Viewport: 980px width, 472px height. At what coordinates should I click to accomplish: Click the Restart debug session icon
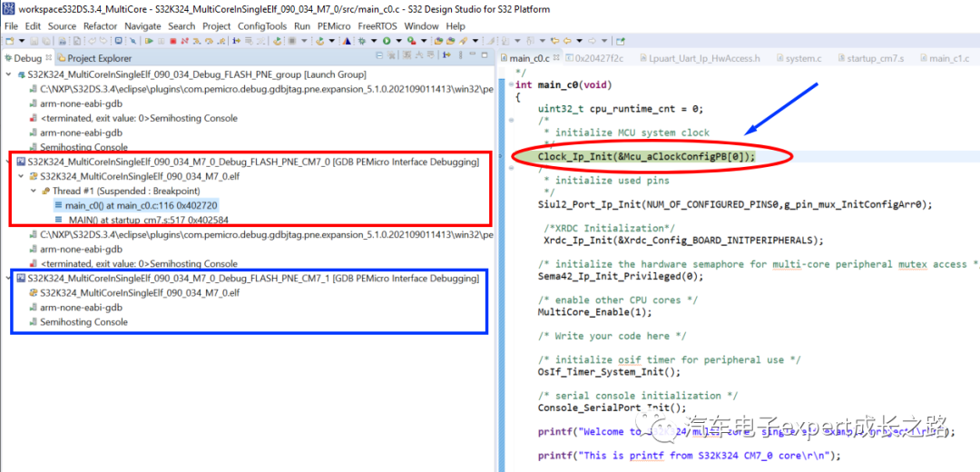point(278,41)
